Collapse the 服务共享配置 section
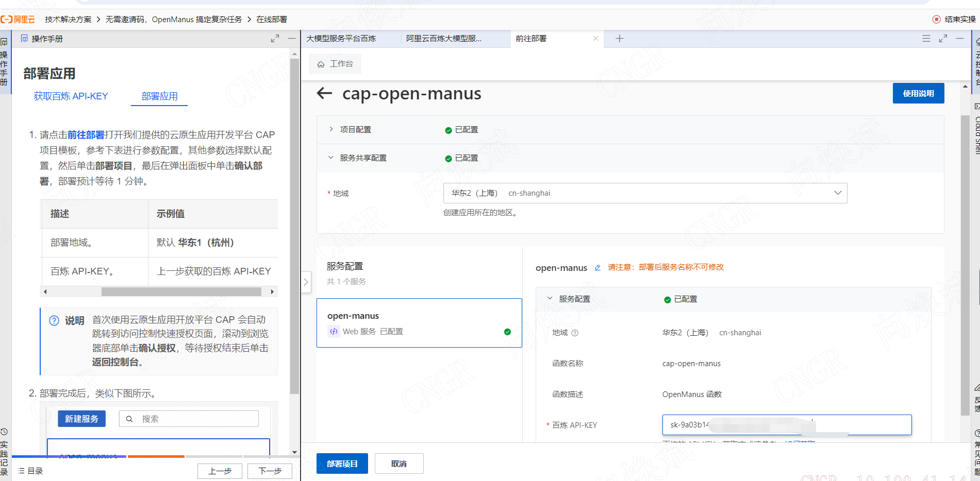The image size is (980, 481). coord(331,158)
